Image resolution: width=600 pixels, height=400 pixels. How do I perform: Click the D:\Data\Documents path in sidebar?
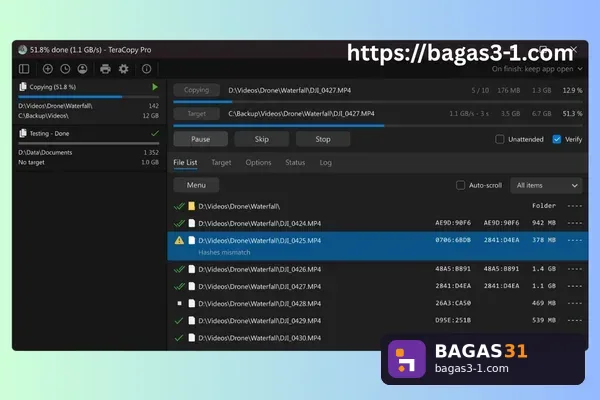click(45, 152)
